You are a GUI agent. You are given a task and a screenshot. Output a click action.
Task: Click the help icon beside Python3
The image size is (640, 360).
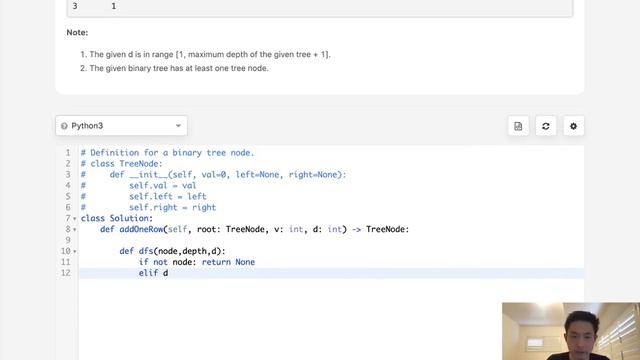(64, 126)
